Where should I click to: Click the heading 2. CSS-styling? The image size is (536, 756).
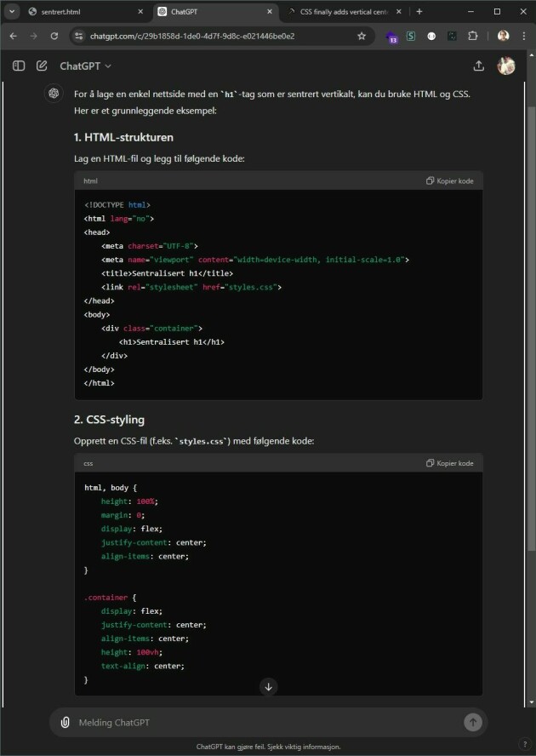(109, 420)
